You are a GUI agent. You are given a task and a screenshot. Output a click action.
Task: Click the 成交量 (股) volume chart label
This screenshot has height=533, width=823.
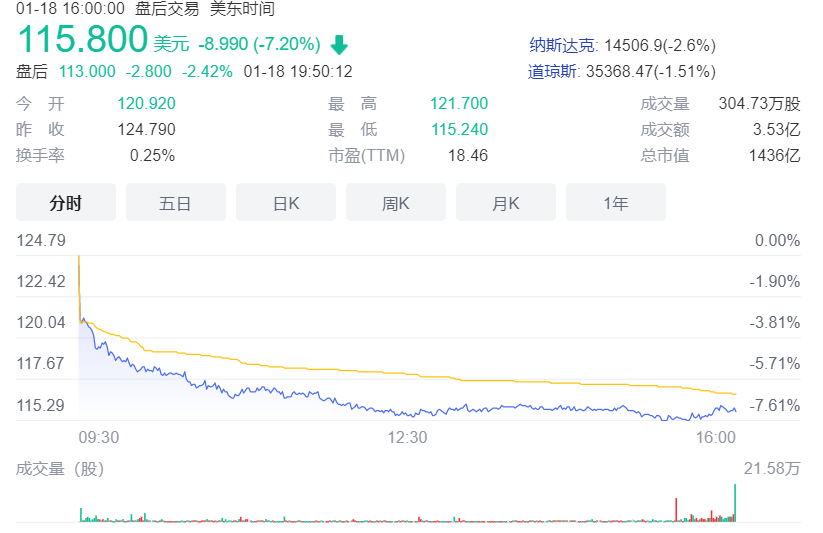[x=60, y=468]
